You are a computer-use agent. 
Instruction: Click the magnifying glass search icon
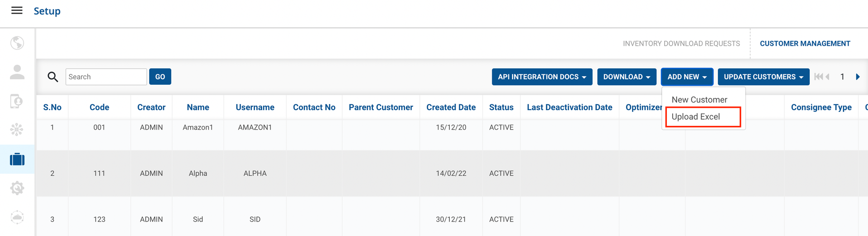[x=53, y=77]
